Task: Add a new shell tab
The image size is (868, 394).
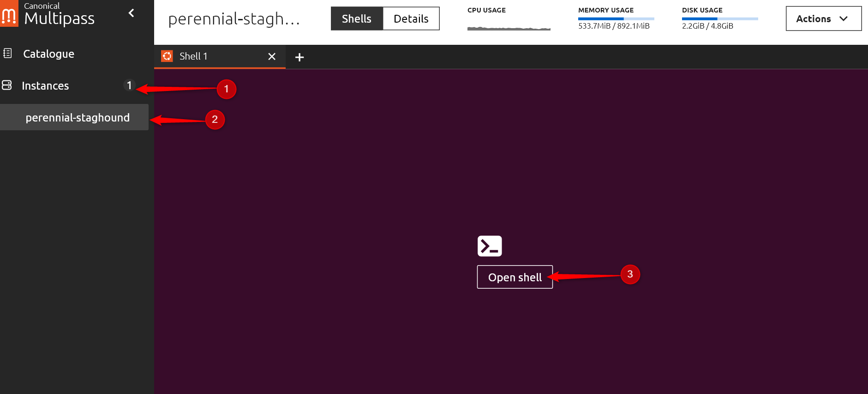Action: coord(299,57)
